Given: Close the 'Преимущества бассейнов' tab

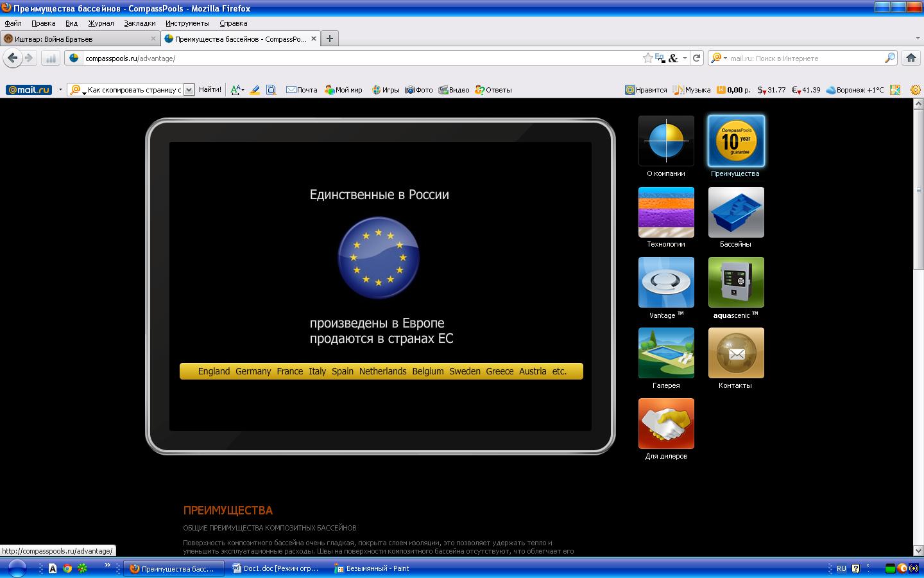Looking at the screenshot, I should pos(314,39).
